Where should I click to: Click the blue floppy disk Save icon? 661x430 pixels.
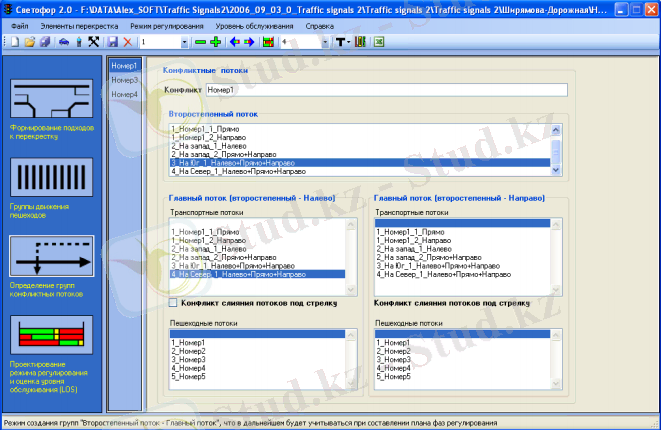(113, 43)
